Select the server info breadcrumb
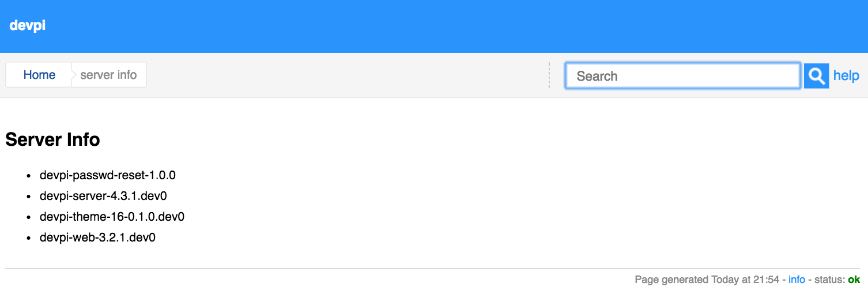This screenshot has width=868, height=302. (108, 75)
